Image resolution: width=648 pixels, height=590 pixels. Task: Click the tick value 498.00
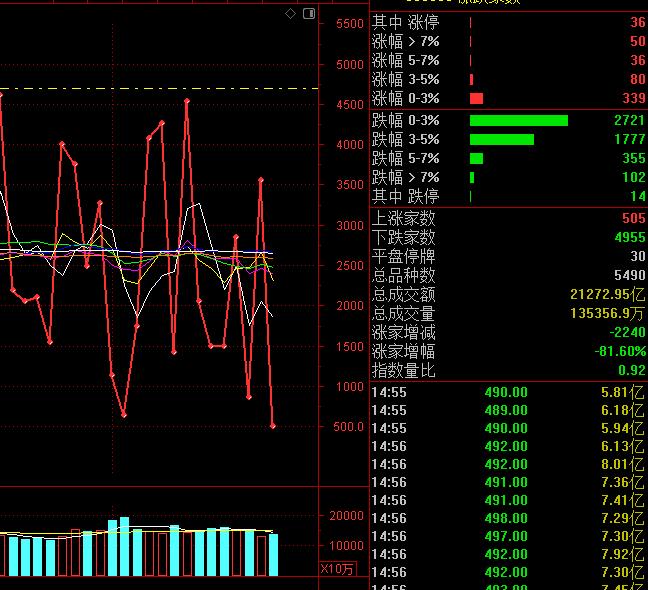pyautogui.click(x=506, y=519)
